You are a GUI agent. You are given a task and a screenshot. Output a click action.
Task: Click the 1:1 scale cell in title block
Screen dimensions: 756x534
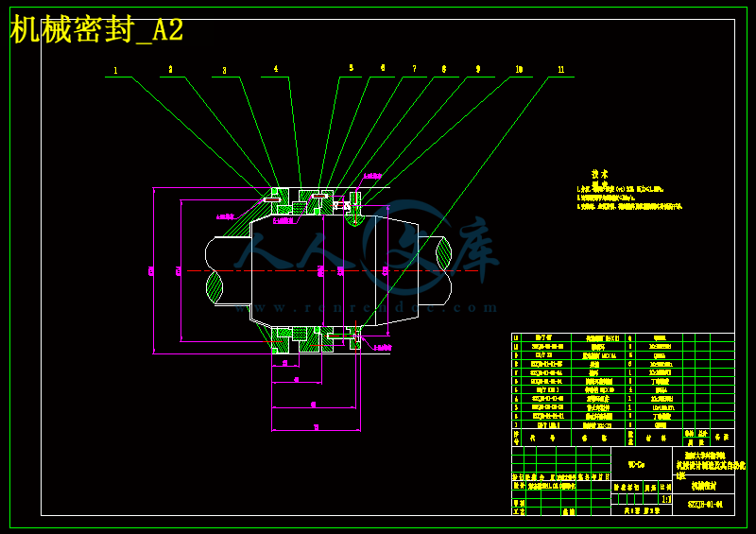coord(666,499)
